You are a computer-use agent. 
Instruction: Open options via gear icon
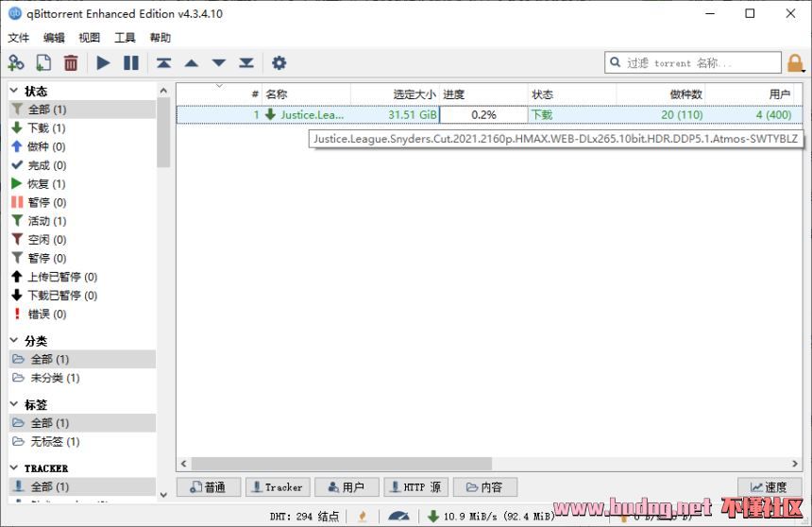[279, 63]
